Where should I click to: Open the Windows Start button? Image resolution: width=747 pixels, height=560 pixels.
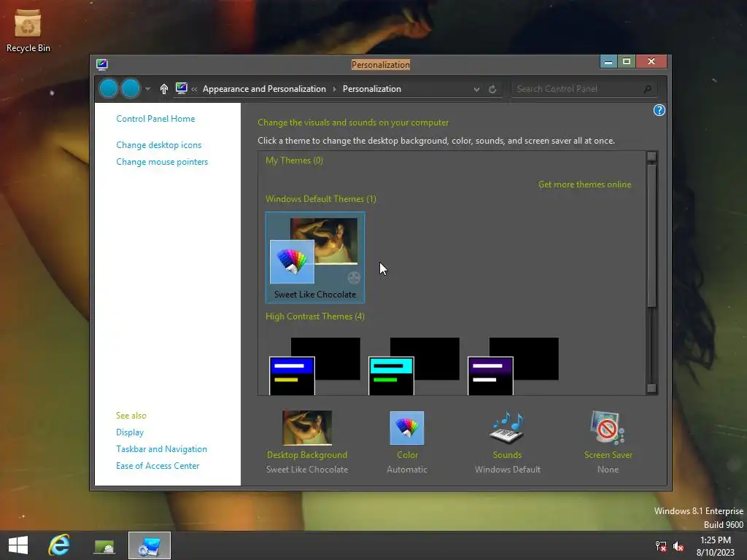pyautogui.click(x=18, y=545)
